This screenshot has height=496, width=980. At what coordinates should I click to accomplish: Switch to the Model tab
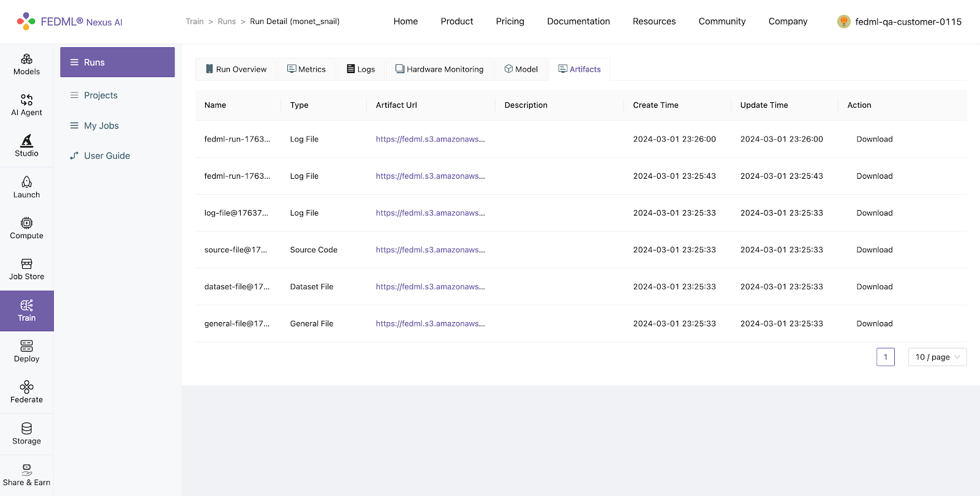521,69
